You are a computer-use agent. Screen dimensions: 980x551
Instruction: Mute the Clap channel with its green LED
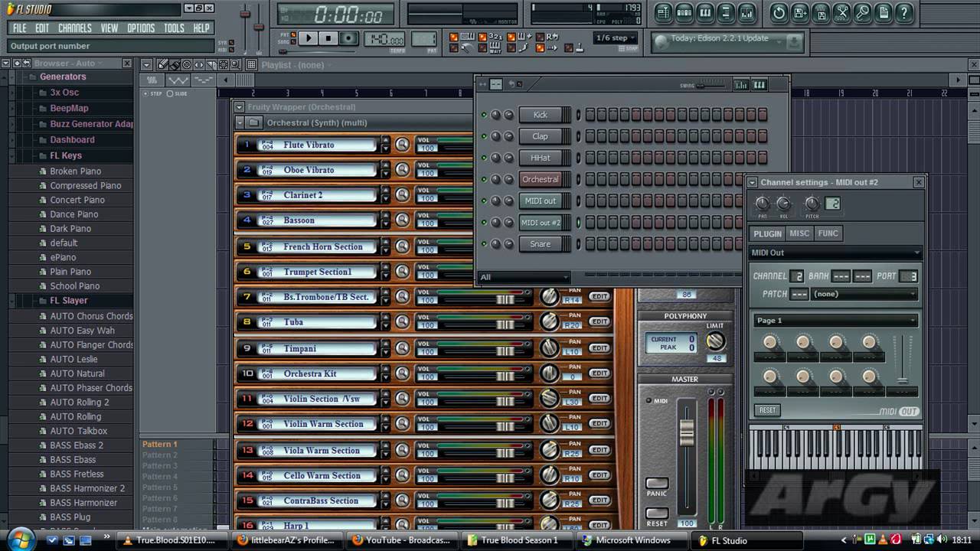coord(484,136)
